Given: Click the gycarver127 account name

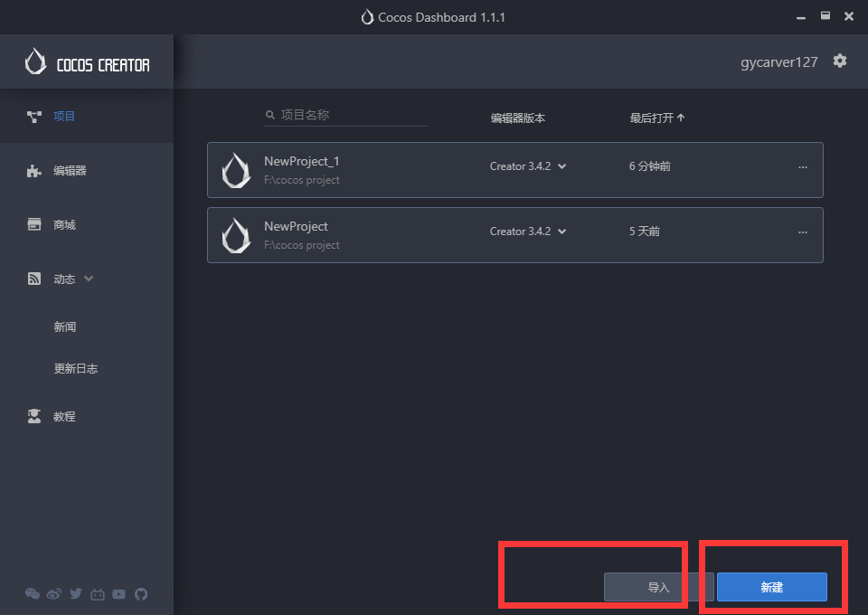Looking at the screenshot, I should (778, 62).
